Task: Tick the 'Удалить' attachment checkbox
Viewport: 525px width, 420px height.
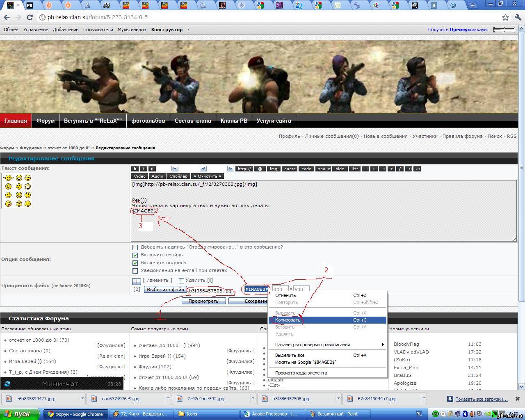Action: click(x=181, y=281)
